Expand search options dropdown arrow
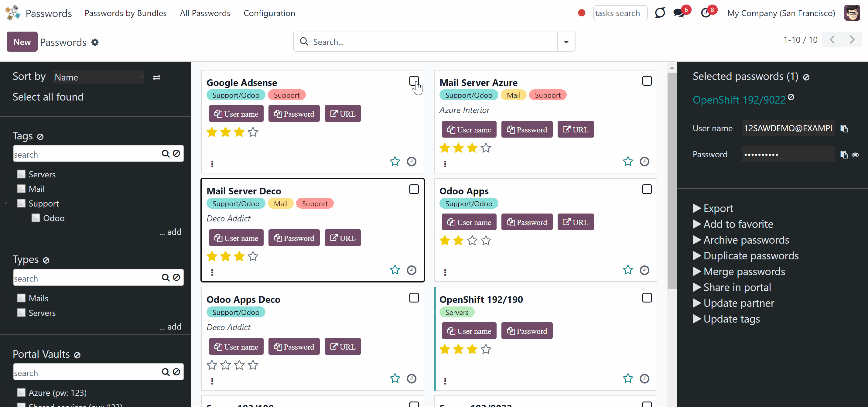The width and height of the screenshot is (868, 407). coord(566,42)
